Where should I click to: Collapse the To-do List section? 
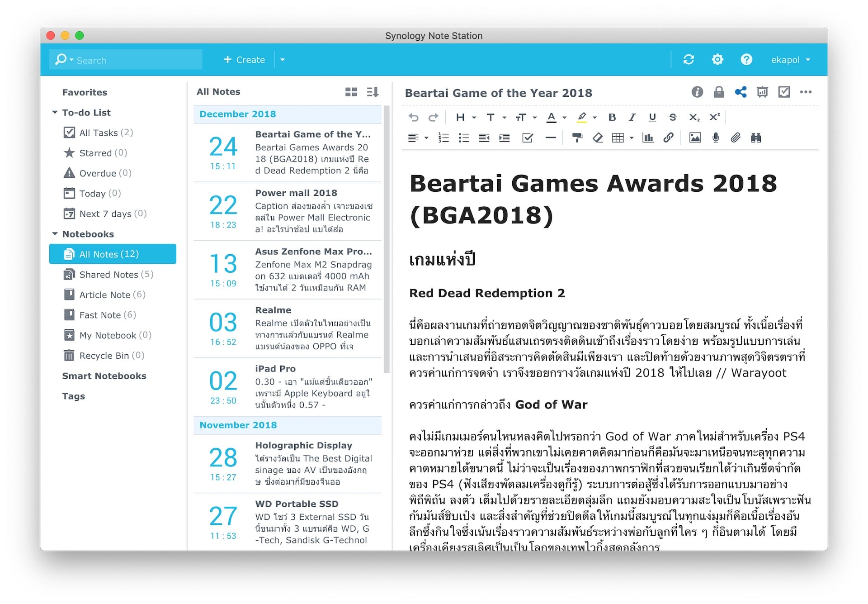55,112
